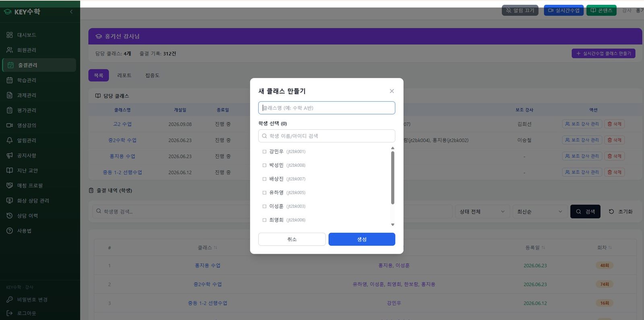
Task: Check the 유하영 student checkbox
Action: (x=264, y=193)
